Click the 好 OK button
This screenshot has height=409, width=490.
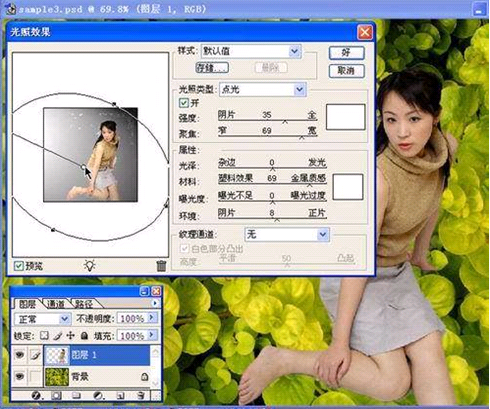click(346, 53)
